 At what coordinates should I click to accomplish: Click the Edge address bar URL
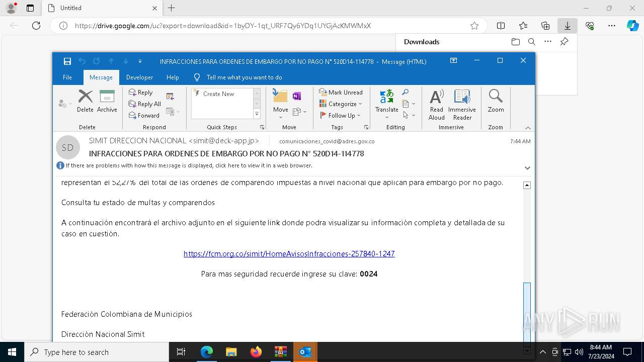(x=222, y=26)
